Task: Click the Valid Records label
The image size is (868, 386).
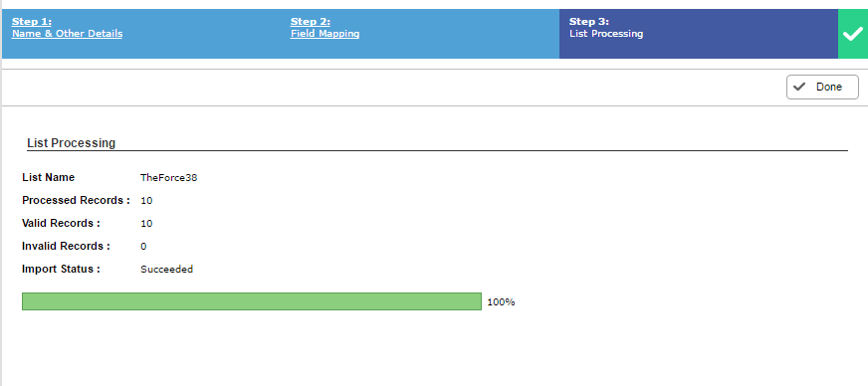Action: point(61,224)
